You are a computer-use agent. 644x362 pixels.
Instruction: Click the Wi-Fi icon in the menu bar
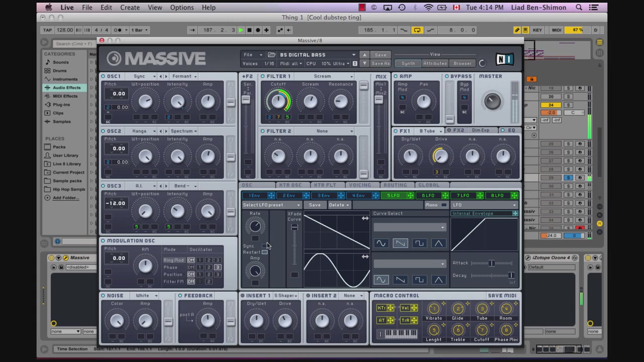(428, 8)
